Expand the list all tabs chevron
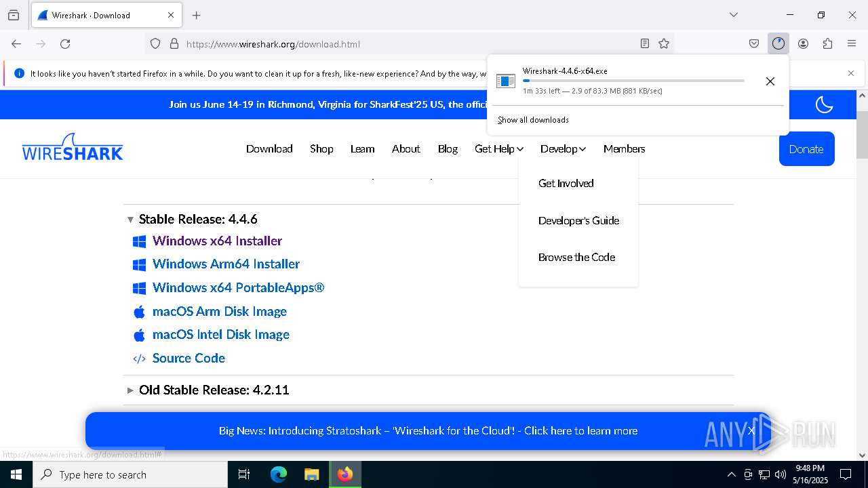 (733, 15)
